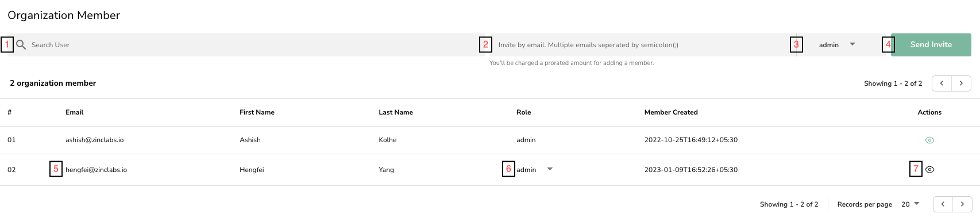Select the ashish@zinclabs.io email cell
Image resolution: width=980 pixels, height=221 pixels.
[x=95, y=140]
